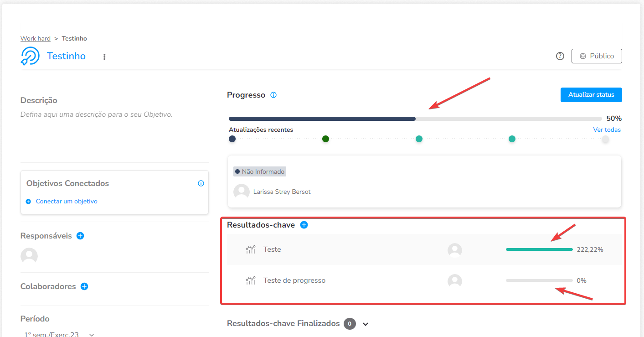The width and height of the screenshot is (644, 337).
Task: Click the info icon in Objetivos Conectados
Action: pos(201,183)
